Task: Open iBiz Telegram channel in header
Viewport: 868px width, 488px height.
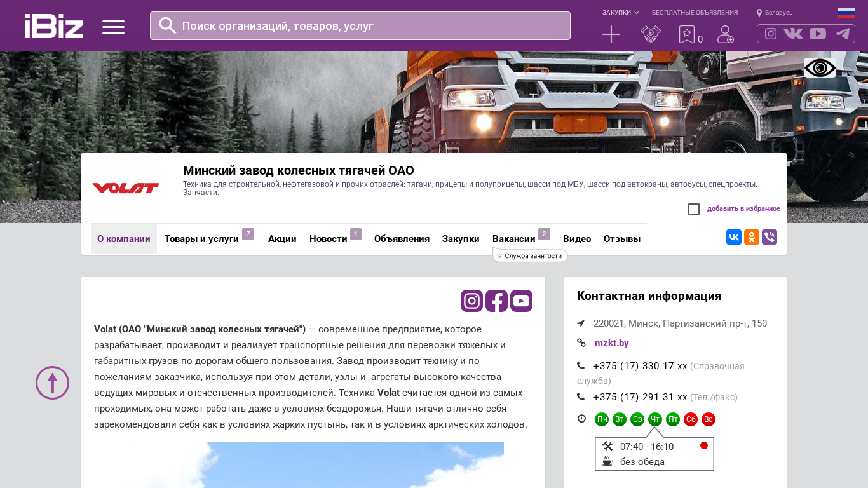Action: 843,34
